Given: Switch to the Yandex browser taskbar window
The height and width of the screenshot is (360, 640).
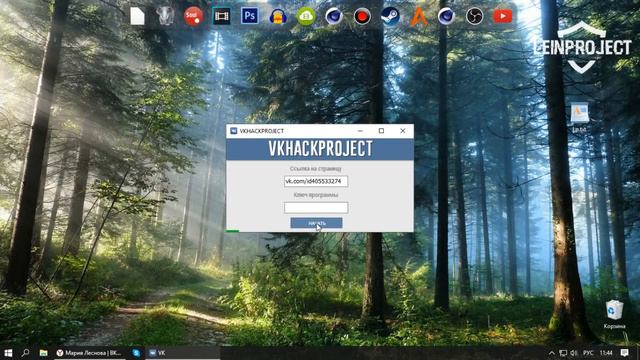Looking at the screenshot, I should point(89,353).
